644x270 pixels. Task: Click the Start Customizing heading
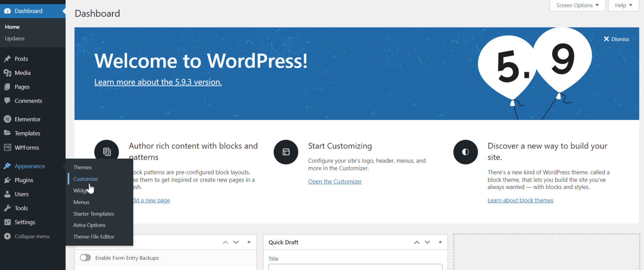[340, 146]
